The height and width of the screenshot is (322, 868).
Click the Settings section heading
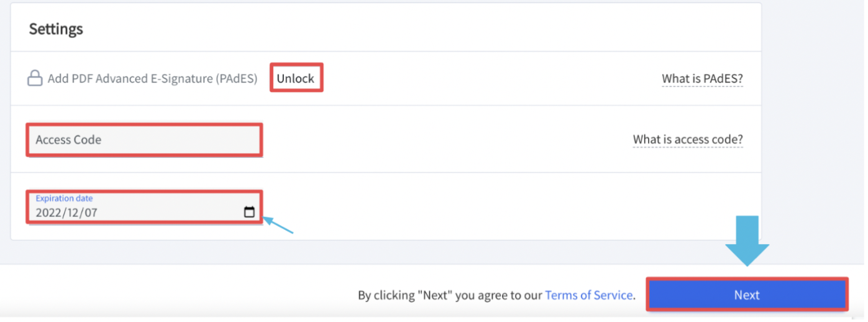point(56,29)
